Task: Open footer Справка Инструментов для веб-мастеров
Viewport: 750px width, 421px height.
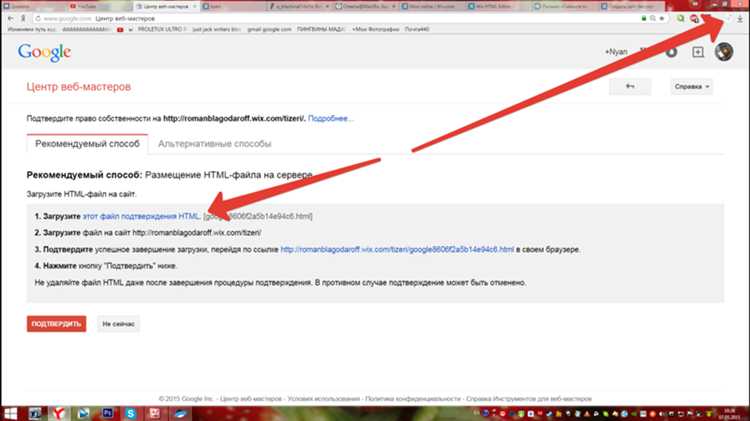Action: [x=529, y=399]
